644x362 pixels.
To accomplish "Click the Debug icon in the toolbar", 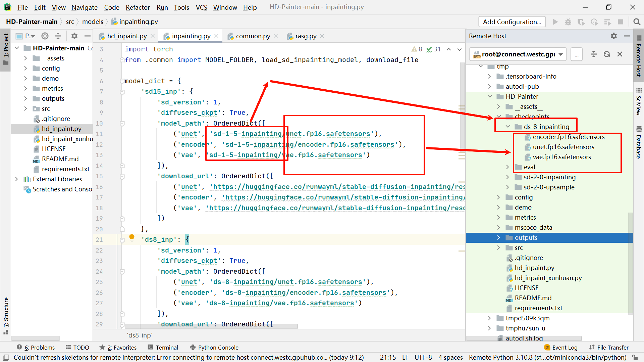I will 568,21.
